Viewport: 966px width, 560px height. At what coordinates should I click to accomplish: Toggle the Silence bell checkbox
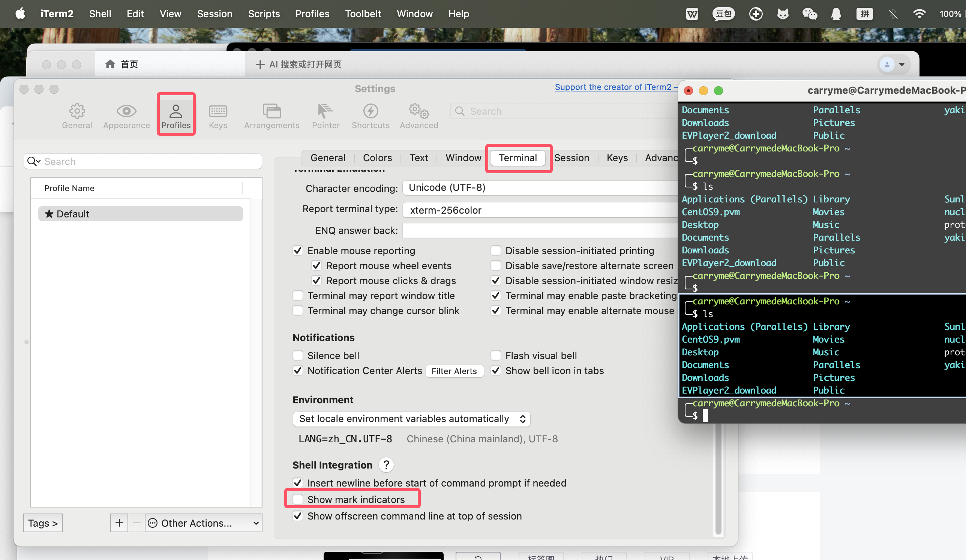[x=298, y=355]
